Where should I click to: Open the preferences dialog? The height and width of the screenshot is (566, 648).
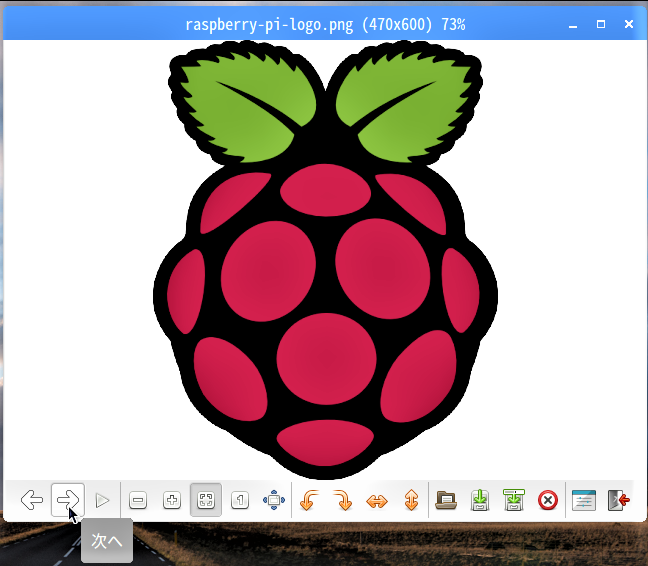point(584,500)
